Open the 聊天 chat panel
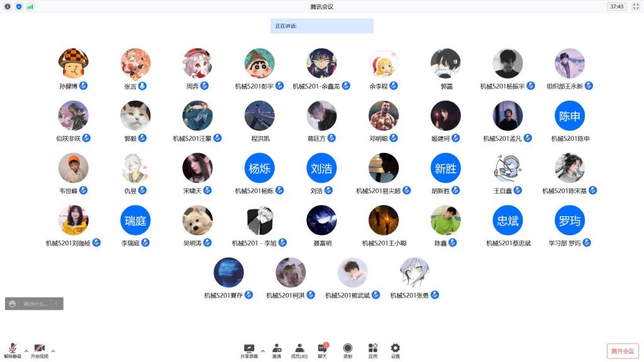This screenshot has height=362, width=644. (323, 348)
